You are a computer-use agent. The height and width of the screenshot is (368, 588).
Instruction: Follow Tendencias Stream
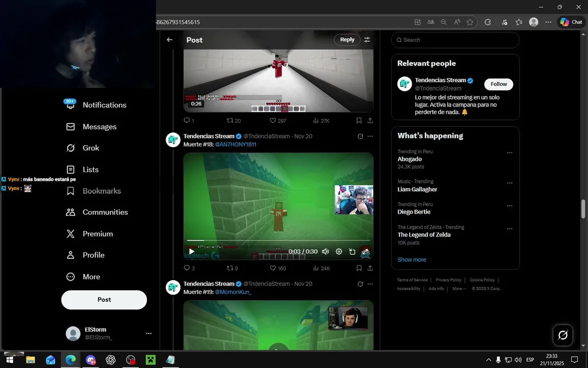click(x=498, y=84)
